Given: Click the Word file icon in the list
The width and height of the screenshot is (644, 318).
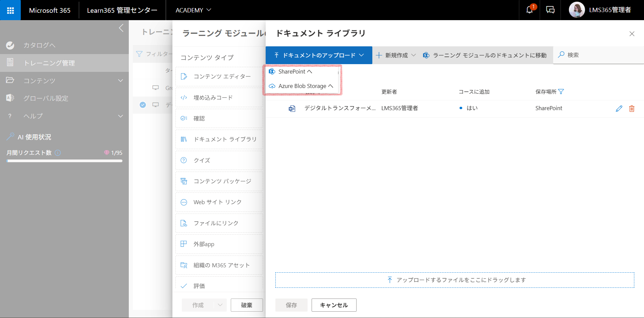Looking at the screenshot, I should (x=292, y=108).
